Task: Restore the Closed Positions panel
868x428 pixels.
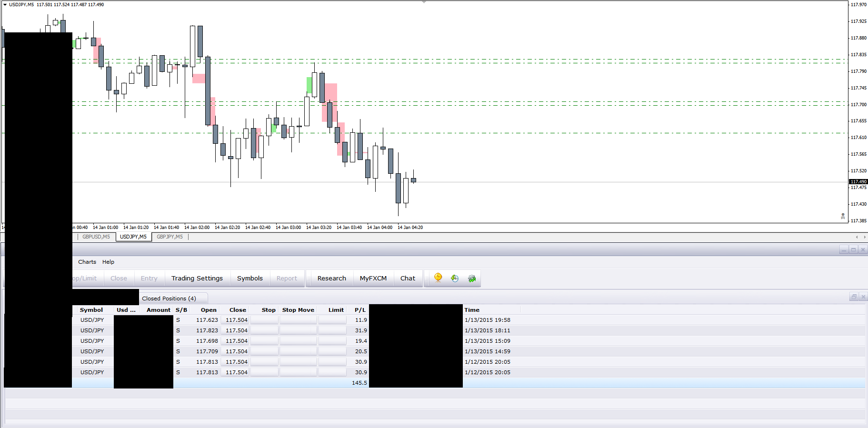Action: (x=854, y=297)
